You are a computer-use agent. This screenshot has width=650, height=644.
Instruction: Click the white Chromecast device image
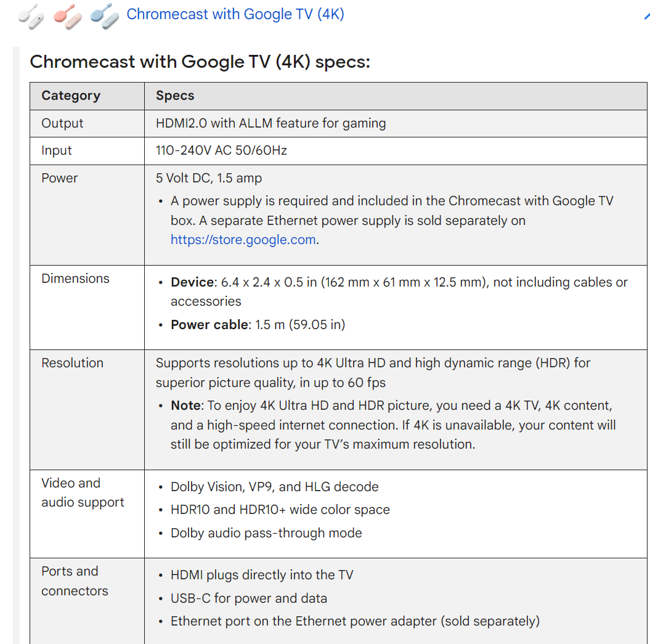pyautogui.click(x=31, y=14)
